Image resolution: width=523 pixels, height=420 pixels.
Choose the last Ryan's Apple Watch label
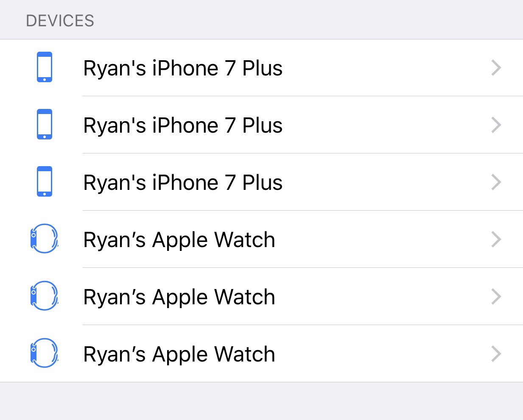[179, 354]
